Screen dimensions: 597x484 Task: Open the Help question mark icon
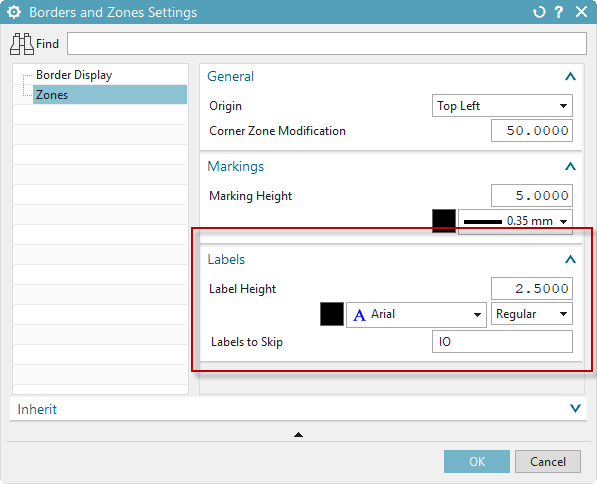coord(559,12)
